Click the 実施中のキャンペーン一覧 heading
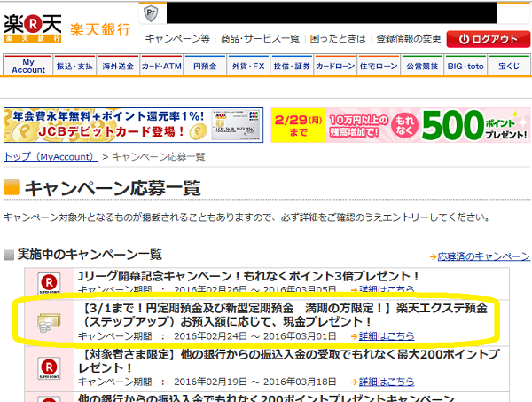This screenshot has width=532, height=402. tap(90, 255)
